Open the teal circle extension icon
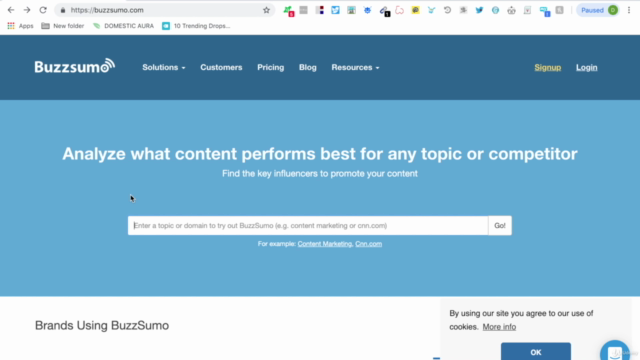Viewport: 640px width, 360px height. click(495, 10)
